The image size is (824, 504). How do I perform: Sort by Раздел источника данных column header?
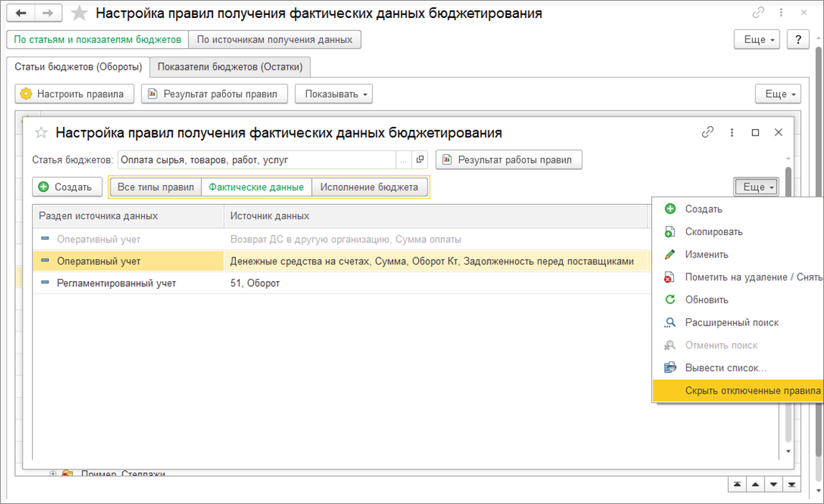click(x=128, y=216)
